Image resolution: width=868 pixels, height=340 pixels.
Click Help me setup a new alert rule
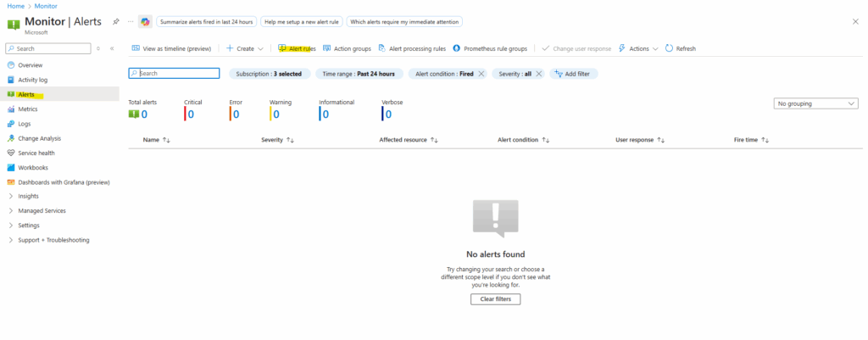point(302,21)
